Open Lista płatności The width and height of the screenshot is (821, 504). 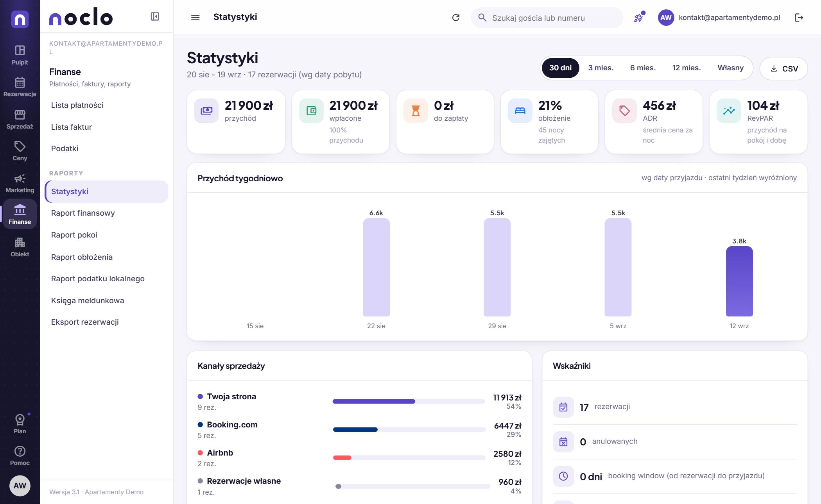[106, 105]
